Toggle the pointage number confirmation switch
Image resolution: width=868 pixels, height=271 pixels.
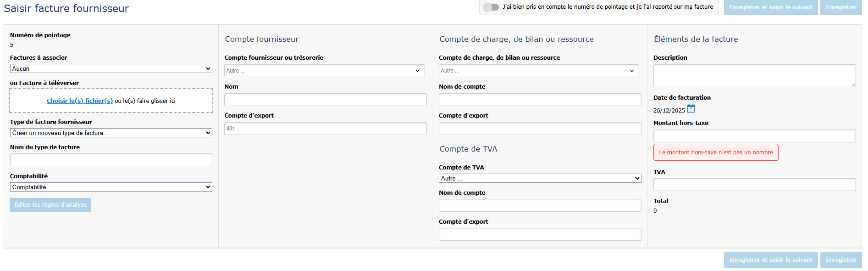pyautogui.click(x=491, y=7)
